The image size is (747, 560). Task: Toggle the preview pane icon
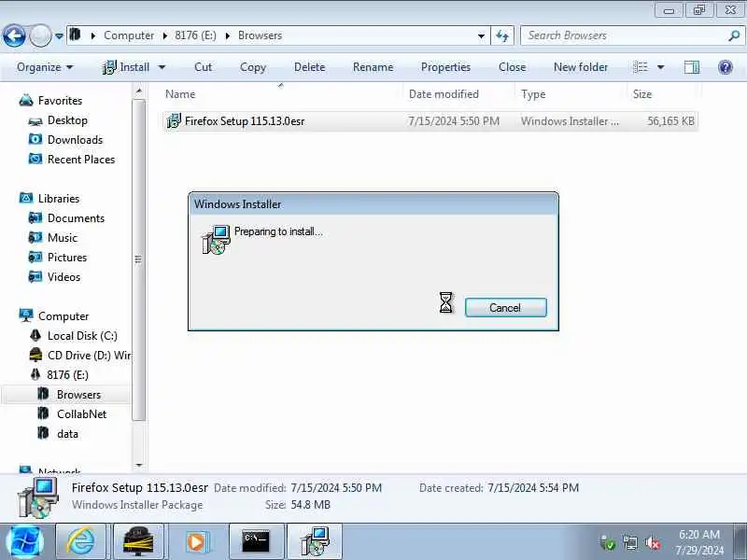tap(692, 67)
